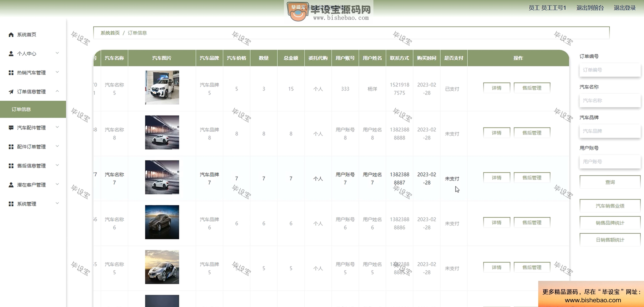Open 汽车销售业绩 statistics button
644x307 pixels.
(x=610, y=206)
